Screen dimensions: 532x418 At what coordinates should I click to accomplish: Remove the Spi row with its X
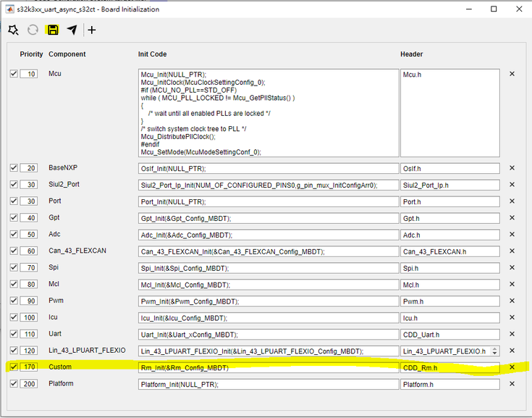coord(512,267)
